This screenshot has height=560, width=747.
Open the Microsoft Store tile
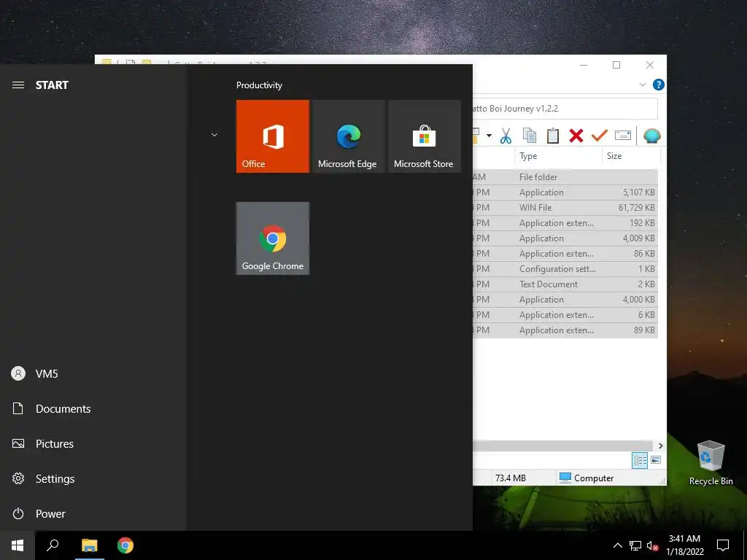(424, 136)
